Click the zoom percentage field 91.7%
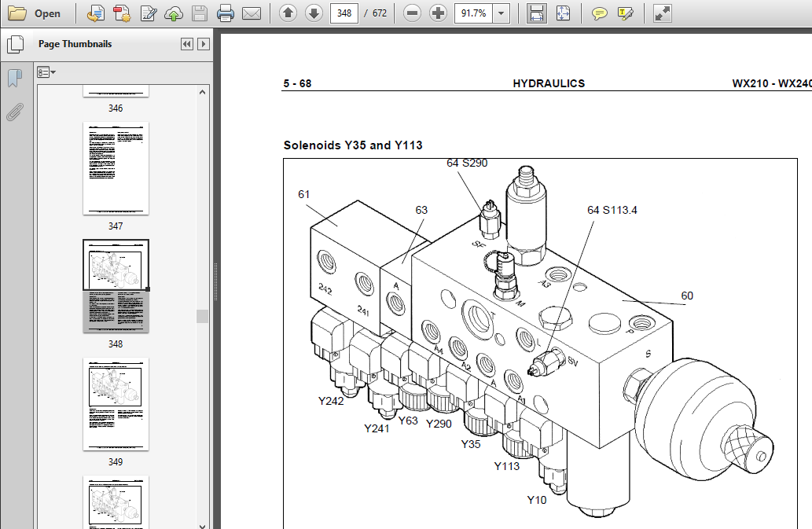812x529 pixels. point(473,13)
